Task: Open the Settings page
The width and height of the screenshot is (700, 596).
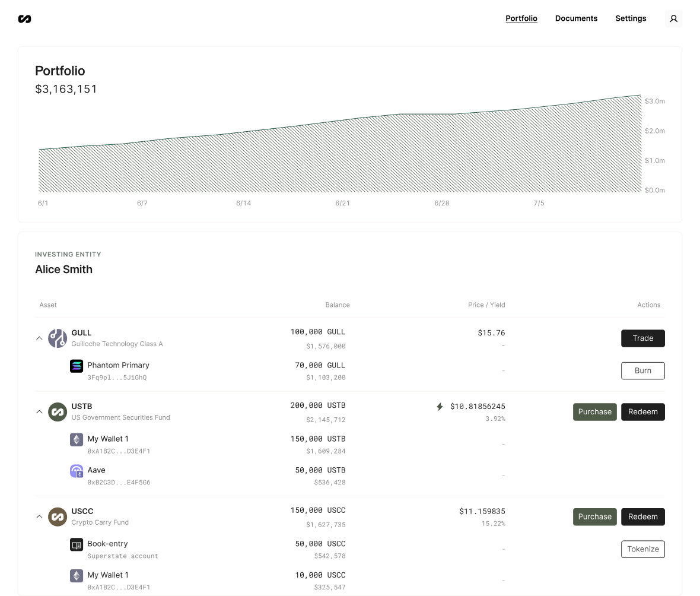Action: point(631,18)
